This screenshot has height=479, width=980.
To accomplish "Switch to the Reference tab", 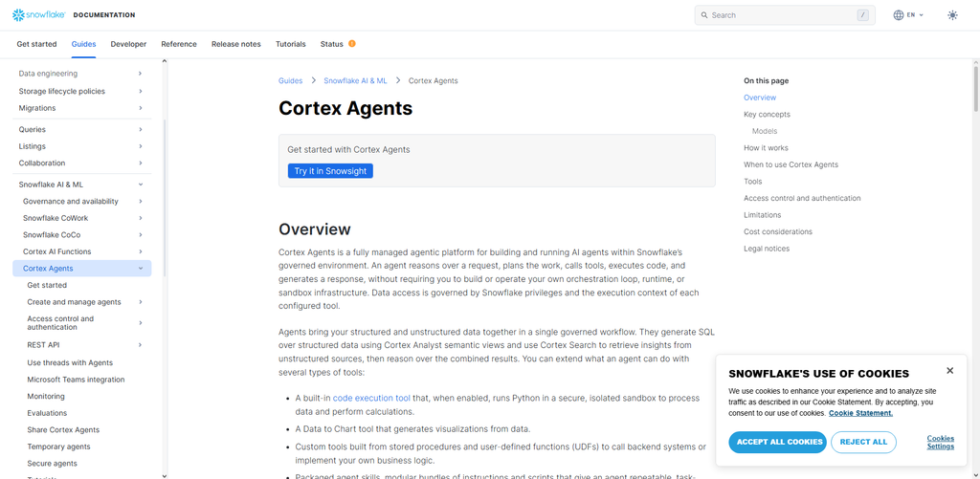I will [x=179, y=44].
